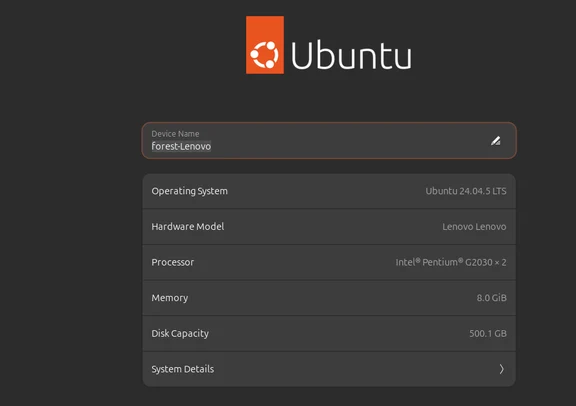
Task: Select the 'Ubuntu 24.04.5 LTS' value
Action: (466, 191)
